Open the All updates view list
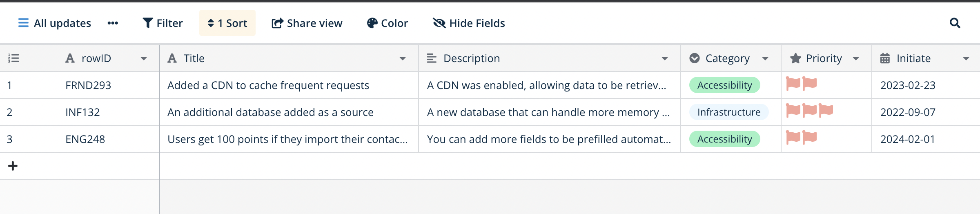980x214 pixels. tap(55, 23)
